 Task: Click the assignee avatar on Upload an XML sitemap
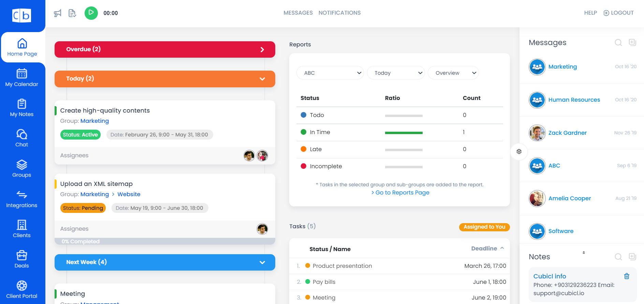point(262,229)
